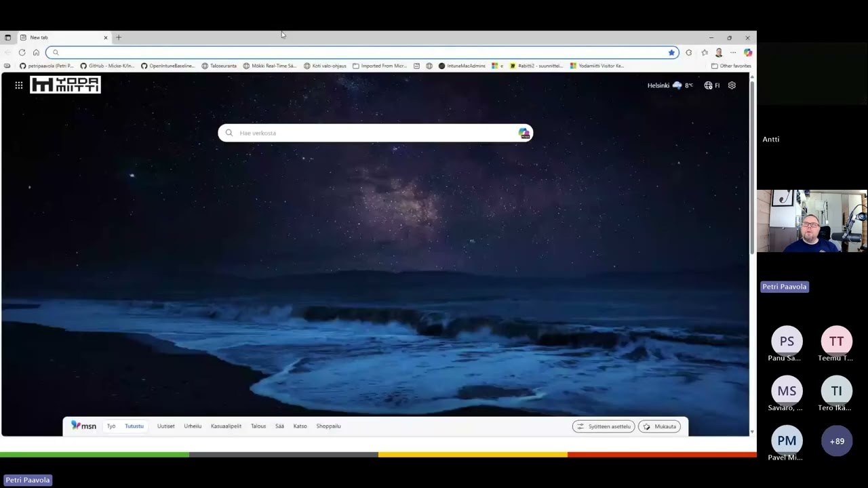
Task: Click the msn logo
Action: click(83, 426)
